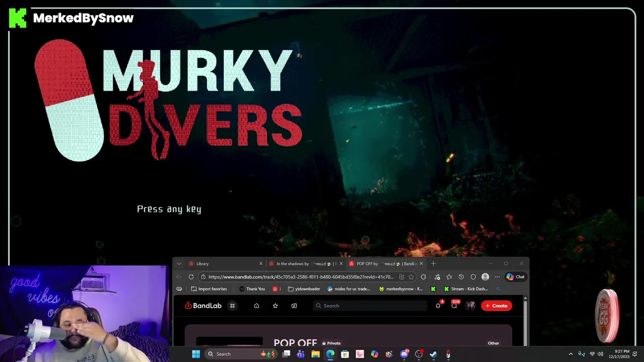Open the Copilot Chat button
644x362 pixels.
(515, 277)
